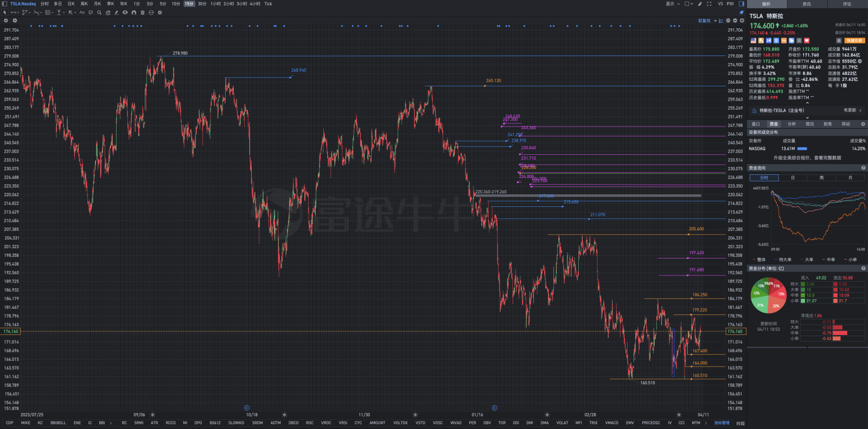This screenshot has height=429, width=868.
Task: Click the US flag market icon
Action: (x=754, y=41)
